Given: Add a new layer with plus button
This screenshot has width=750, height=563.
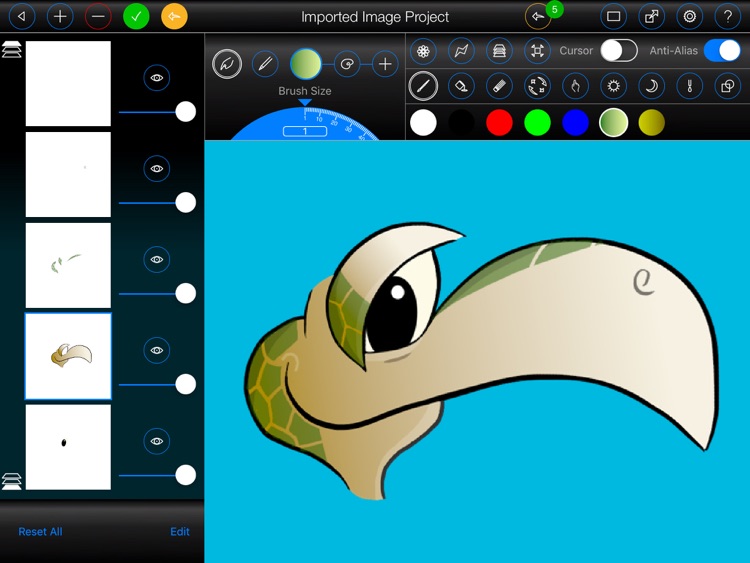Looking at the screenshot, I should point(60,17).
